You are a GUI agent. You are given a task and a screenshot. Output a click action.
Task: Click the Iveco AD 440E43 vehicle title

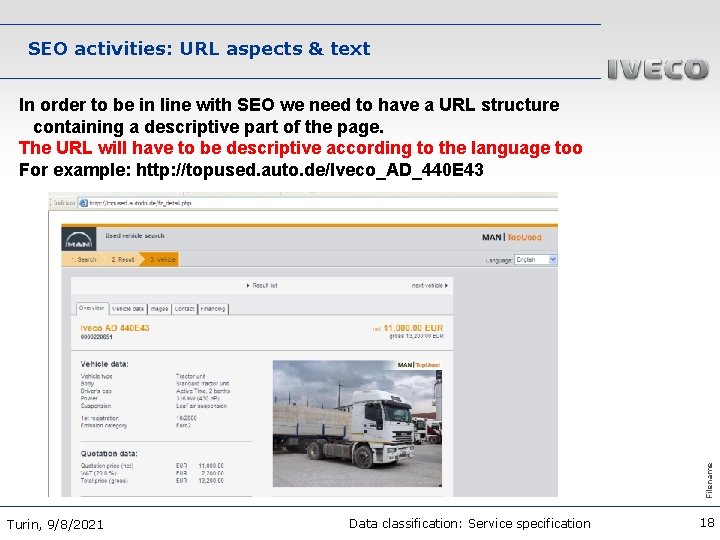115,328
